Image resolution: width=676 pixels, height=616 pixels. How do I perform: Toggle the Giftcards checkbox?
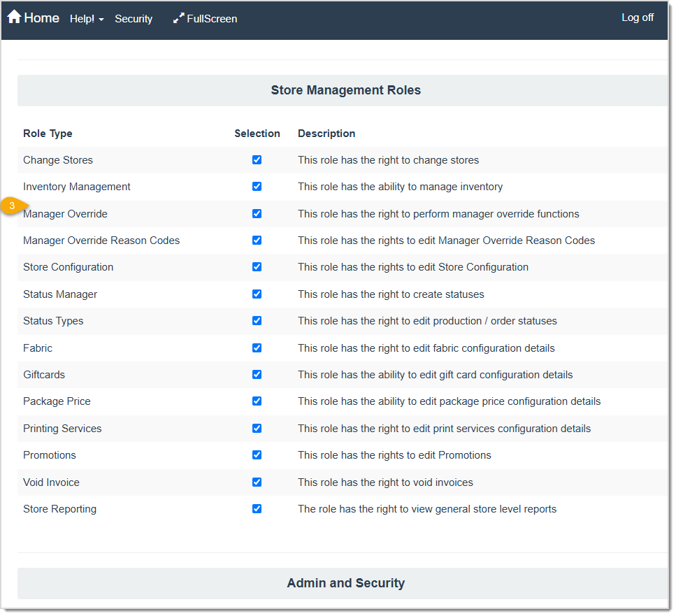tap(257, 374)
